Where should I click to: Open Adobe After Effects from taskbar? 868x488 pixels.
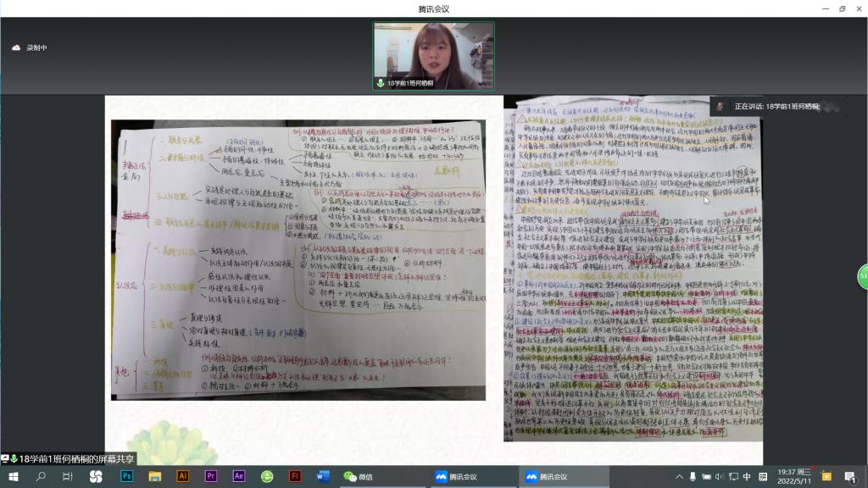point(239,476)
